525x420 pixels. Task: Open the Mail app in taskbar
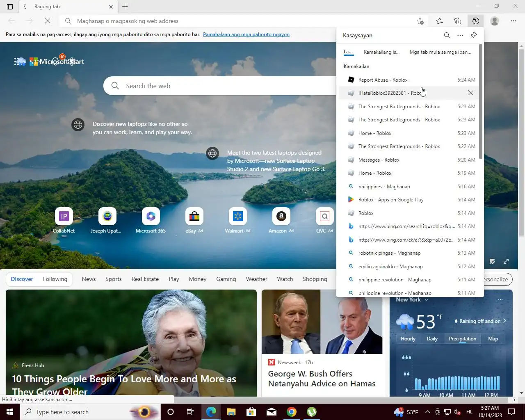click(x=272, y=412)
